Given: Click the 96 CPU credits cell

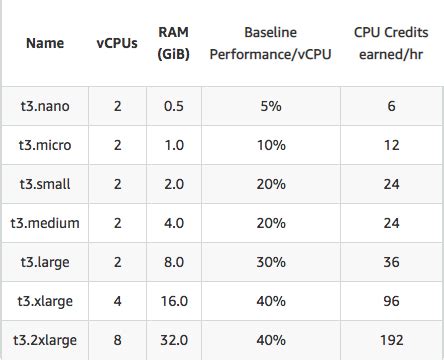Looking at the screenshot, I should [391, 301].
